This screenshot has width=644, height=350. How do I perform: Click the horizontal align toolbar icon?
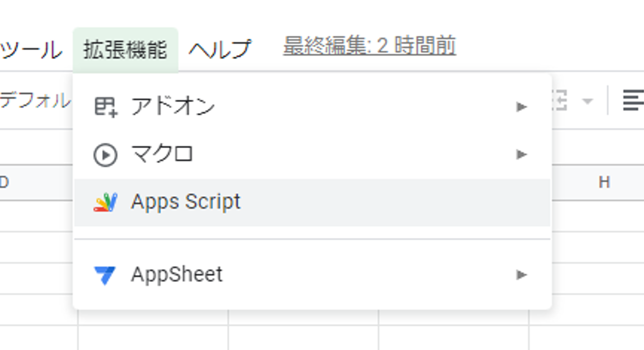coord(633,100)
